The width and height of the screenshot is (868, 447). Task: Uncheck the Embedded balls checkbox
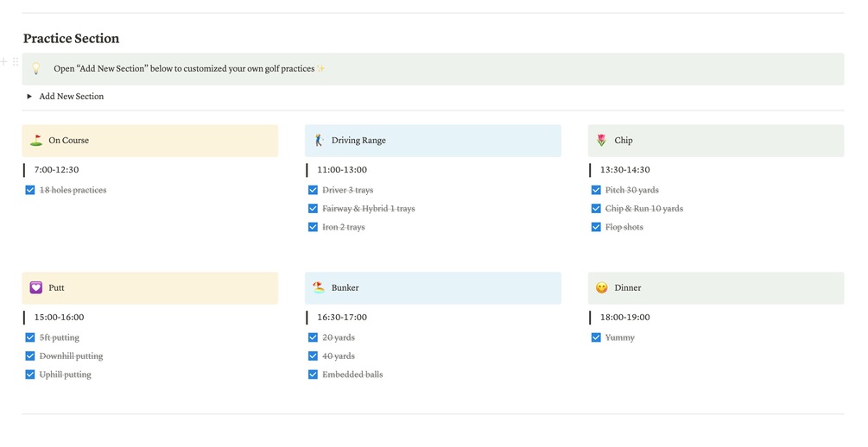pos(314,375)
